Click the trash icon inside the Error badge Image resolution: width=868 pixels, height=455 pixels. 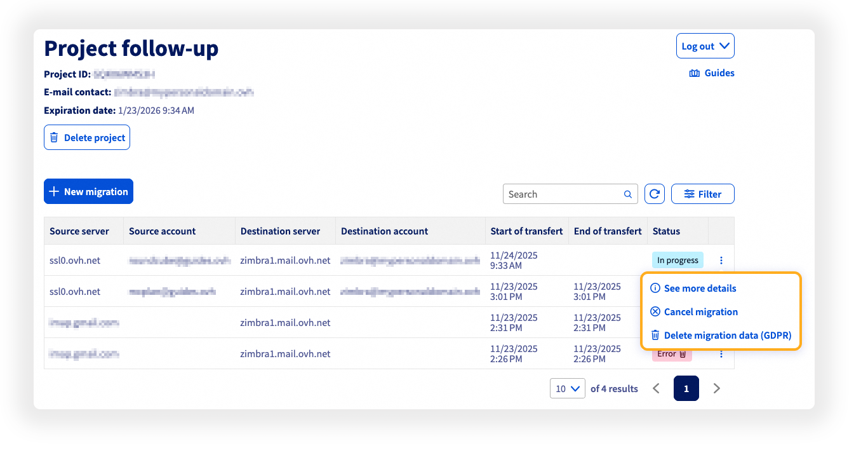point(683,353)
